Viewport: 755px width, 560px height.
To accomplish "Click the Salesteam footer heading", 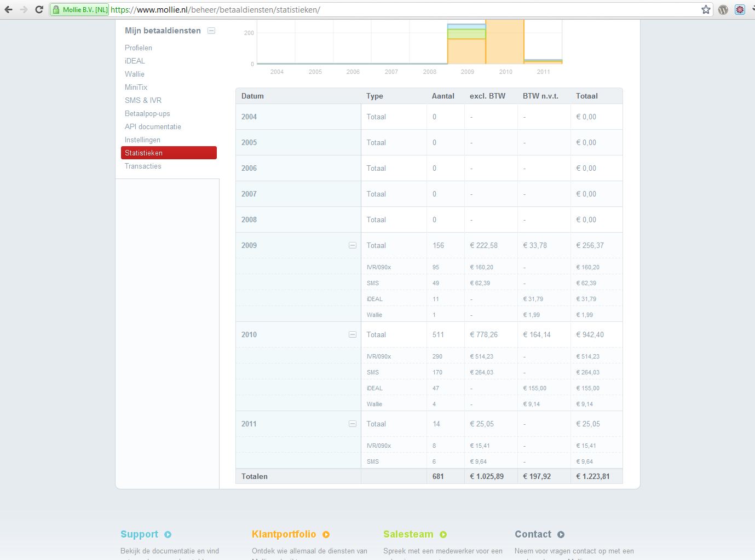I will pos(408,534).
